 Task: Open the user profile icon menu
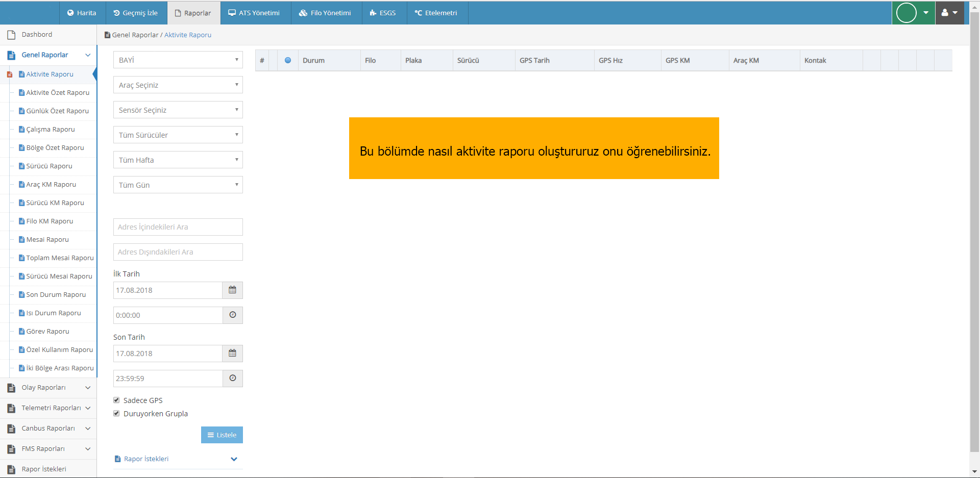(949, 13)
